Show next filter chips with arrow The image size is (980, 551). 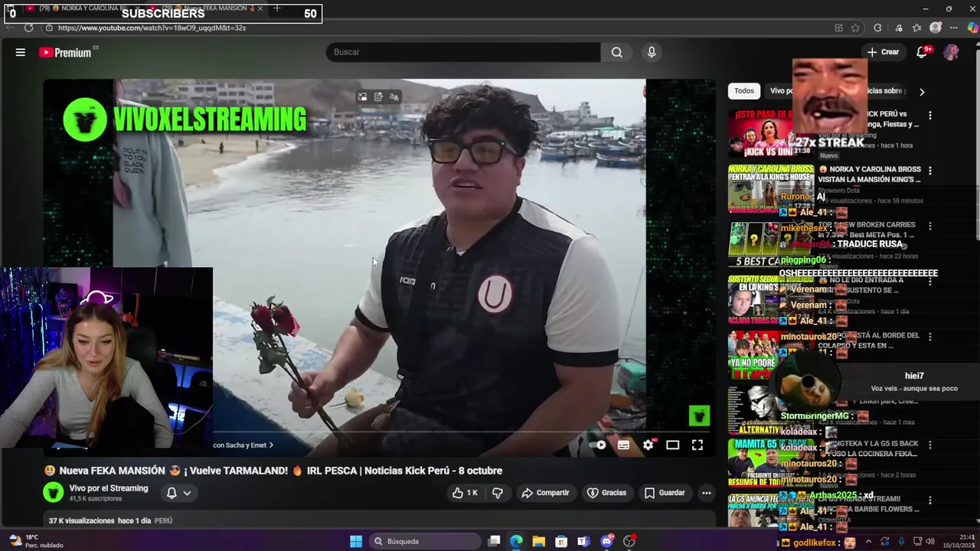[922, 92]
